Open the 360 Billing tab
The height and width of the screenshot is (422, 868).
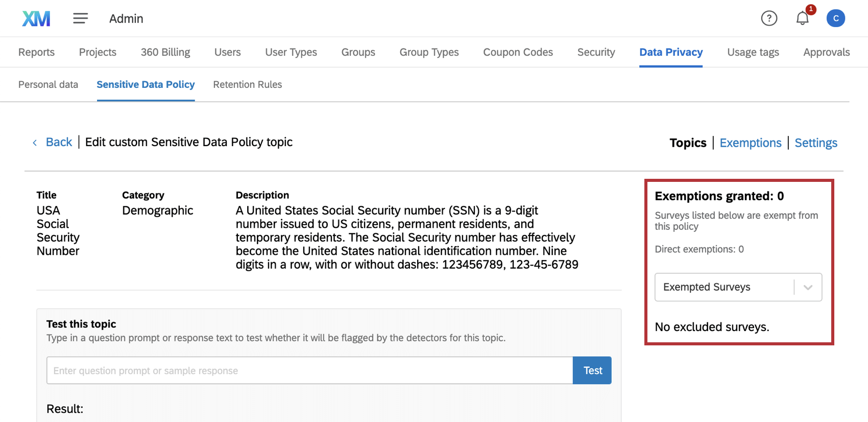click(x=165, y=52)
